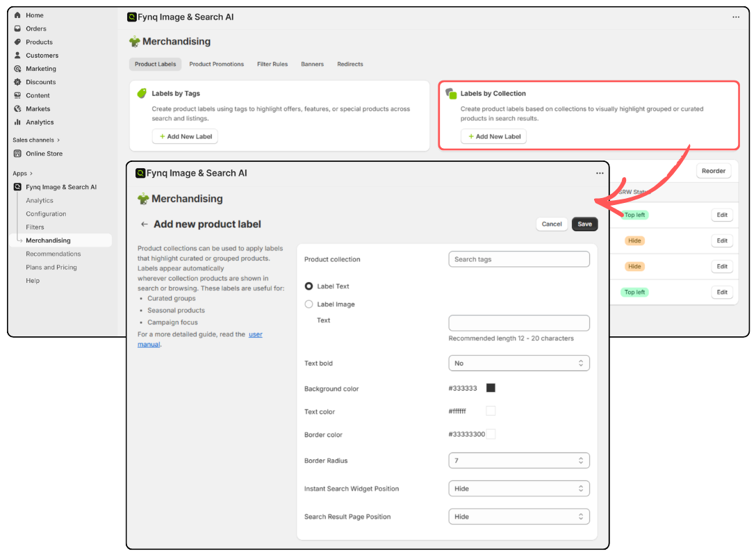Open the Help page in app submenu
756x556 pixels.
[x=33, y=281]
